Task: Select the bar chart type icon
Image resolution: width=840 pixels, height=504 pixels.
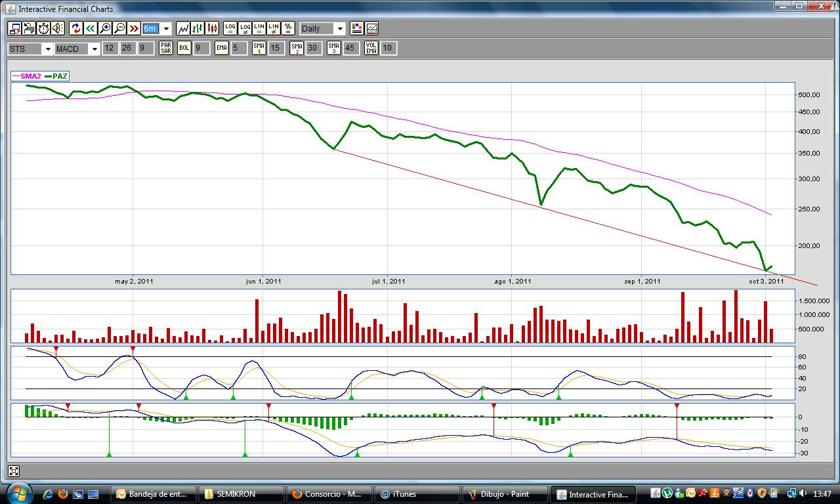Action: (198, 28)
